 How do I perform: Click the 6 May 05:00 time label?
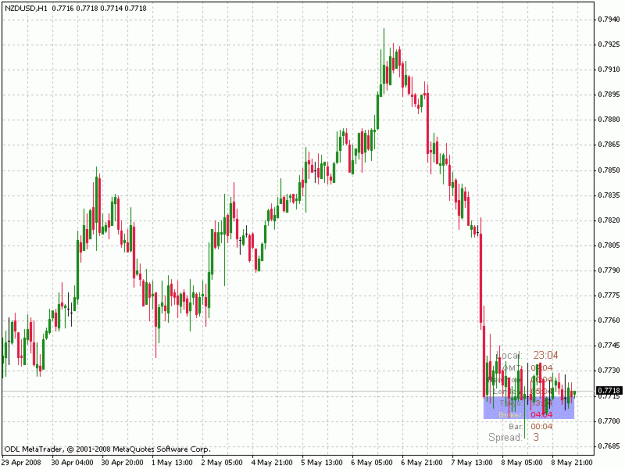coord(371,463)
